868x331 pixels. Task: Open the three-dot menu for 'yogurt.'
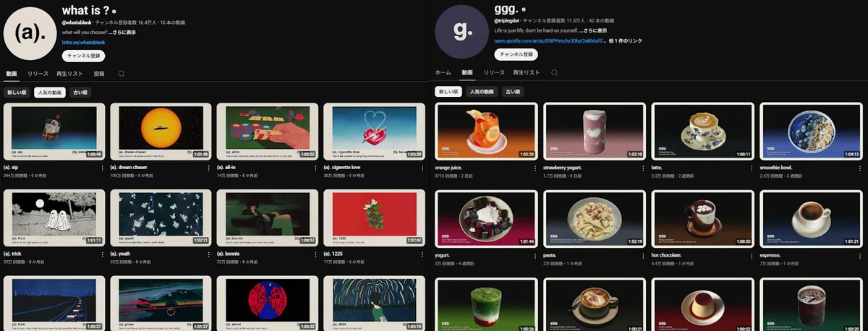coord(535,256)
